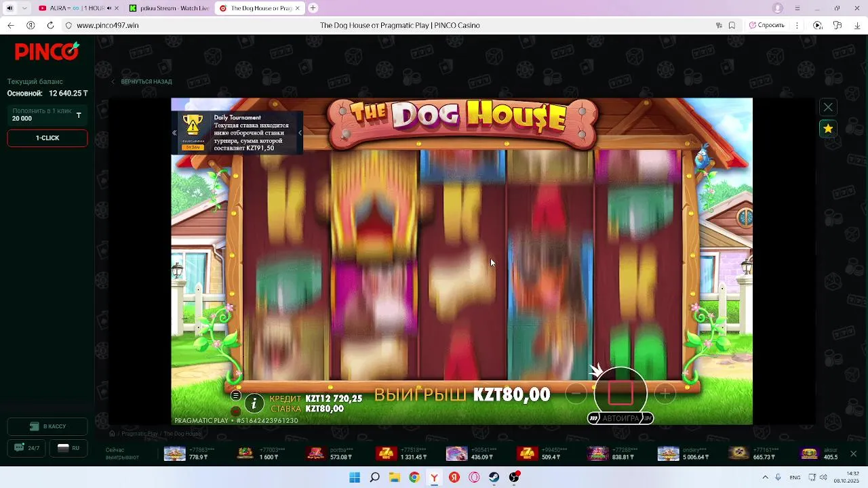Viewport: 868px width, 488px height.
Task: Show hidden system tray icons
Action: tap(765, 477)
